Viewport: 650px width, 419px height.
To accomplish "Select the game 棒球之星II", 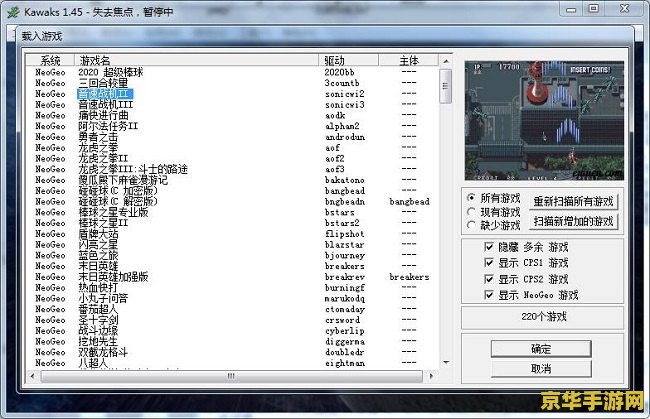I will click(x=103, y=223).
